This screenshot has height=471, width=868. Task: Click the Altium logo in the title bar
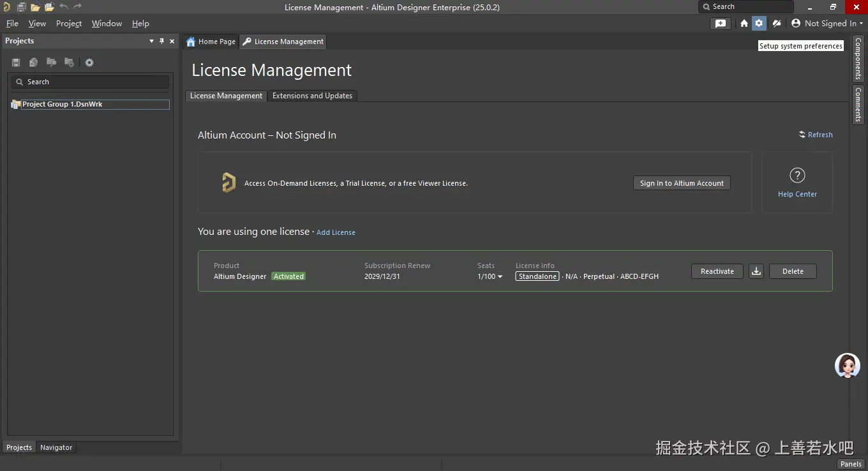click(6, 7)
